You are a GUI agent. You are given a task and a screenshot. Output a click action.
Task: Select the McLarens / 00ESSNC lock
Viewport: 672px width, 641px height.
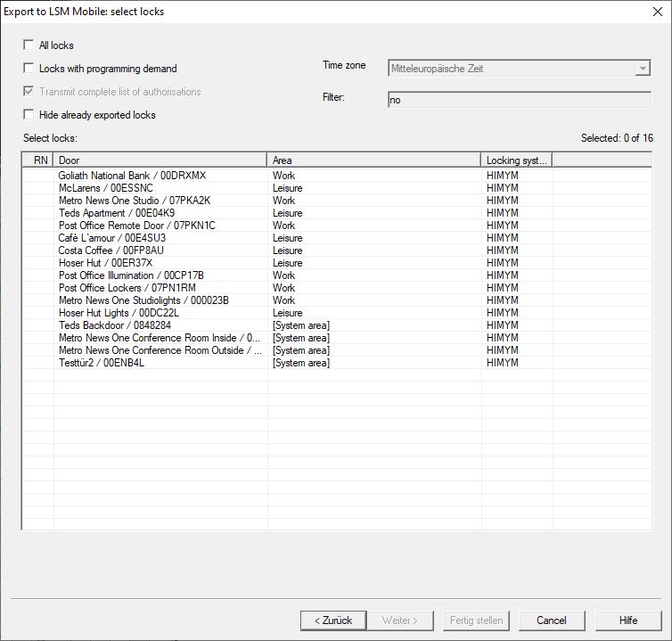(105, 188)
